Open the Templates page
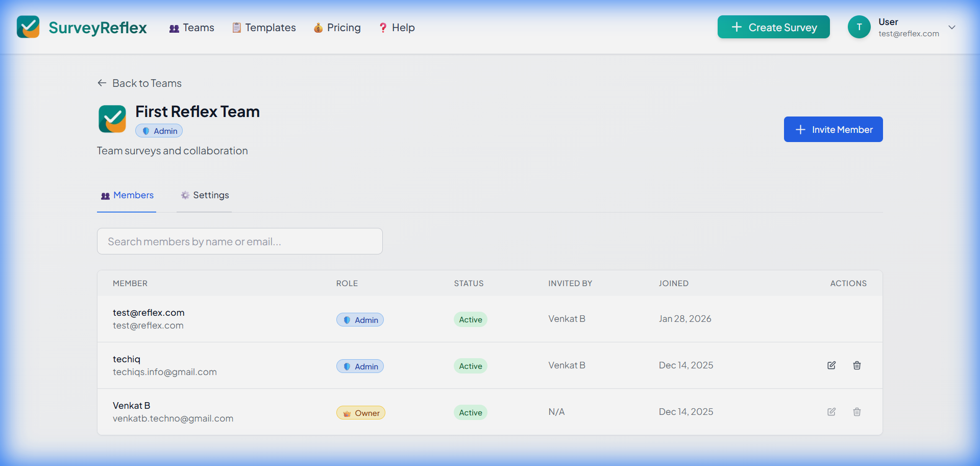 click(264, 28)
